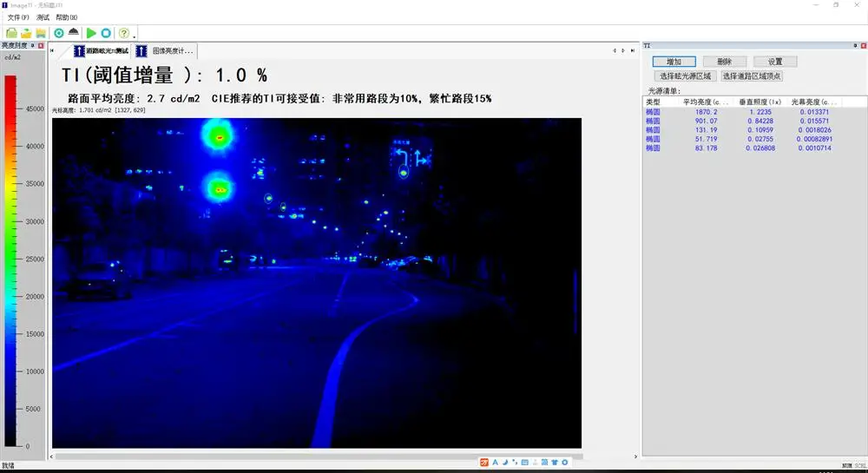Click the blue stop toolbar icon
Screen dimensions: 868x473
click(x=106, y=33)
